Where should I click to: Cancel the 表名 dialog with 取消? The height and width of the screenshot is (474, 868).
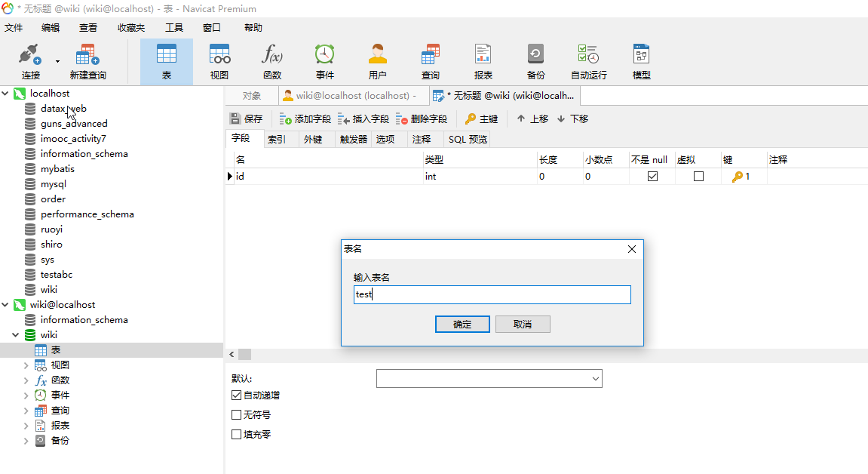(x=523, y=325)
